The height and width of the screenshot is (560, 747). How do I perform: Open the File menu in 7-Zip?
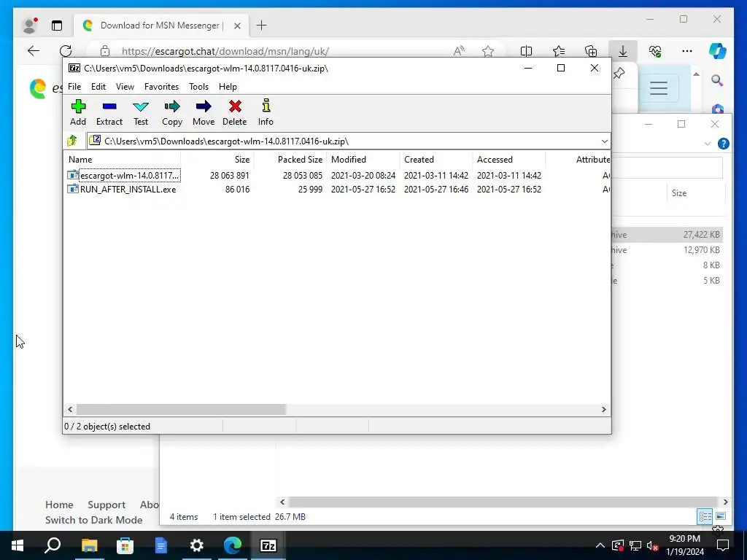[x=74, y=87]
